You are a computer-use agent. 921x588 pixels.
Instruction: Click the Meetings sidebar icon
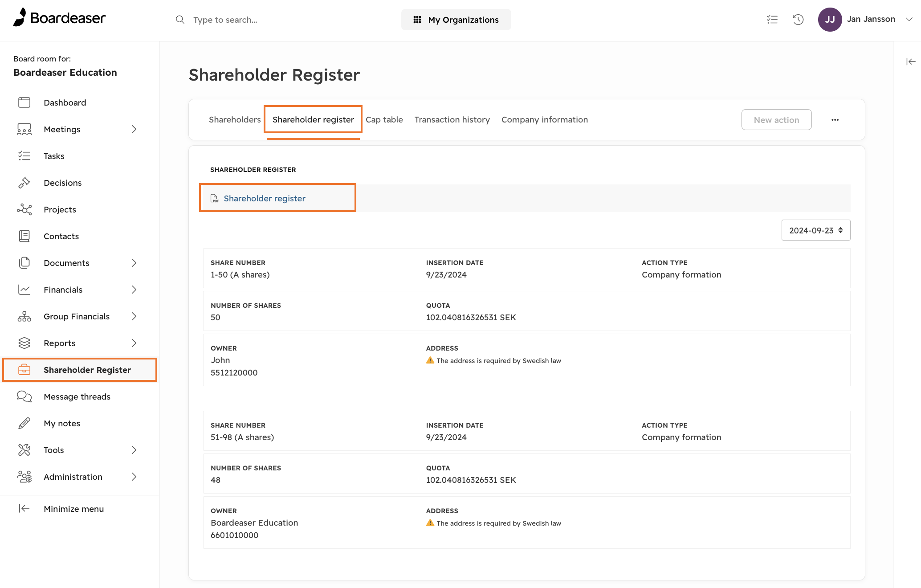tap(24, 129)
